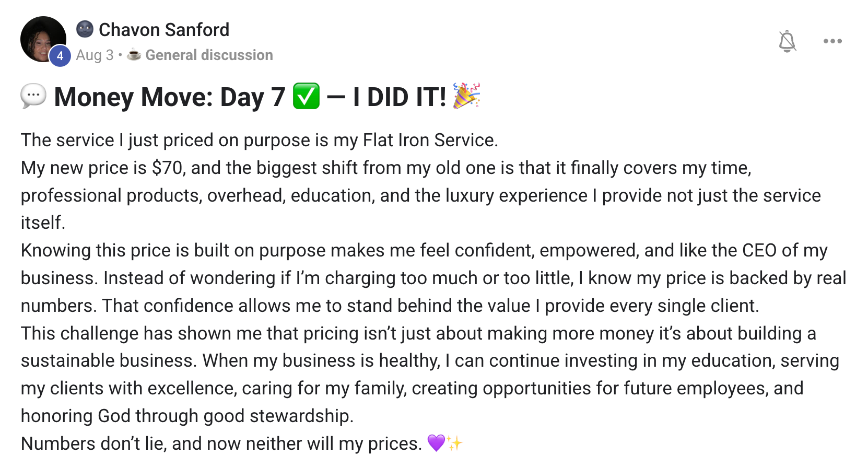Open the three-dot more options menu
Viewport: 868px width, 467px height.
coord(832,41)
